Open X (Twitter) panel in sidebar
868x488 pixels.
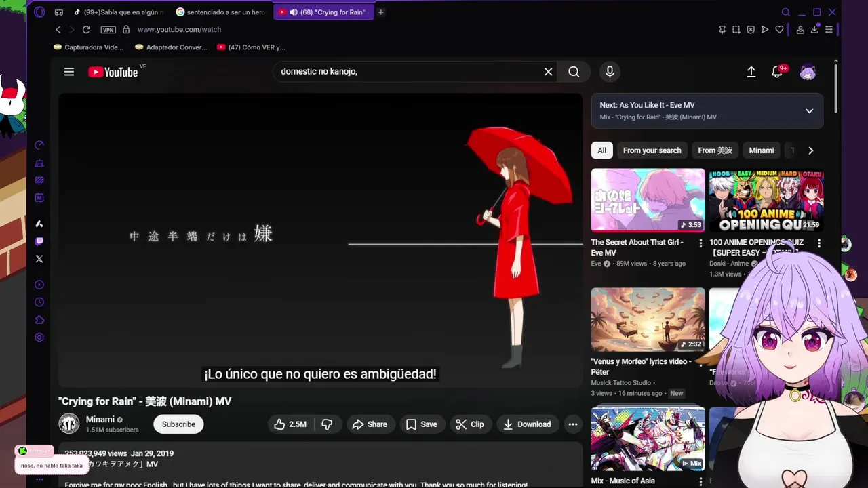(x=39, y=259)
